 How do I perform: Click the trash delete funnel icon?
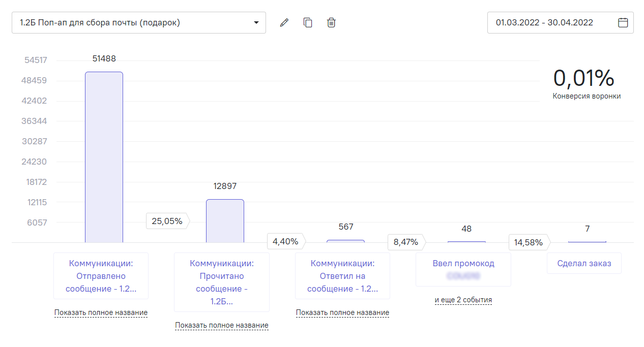click(331, 23)
